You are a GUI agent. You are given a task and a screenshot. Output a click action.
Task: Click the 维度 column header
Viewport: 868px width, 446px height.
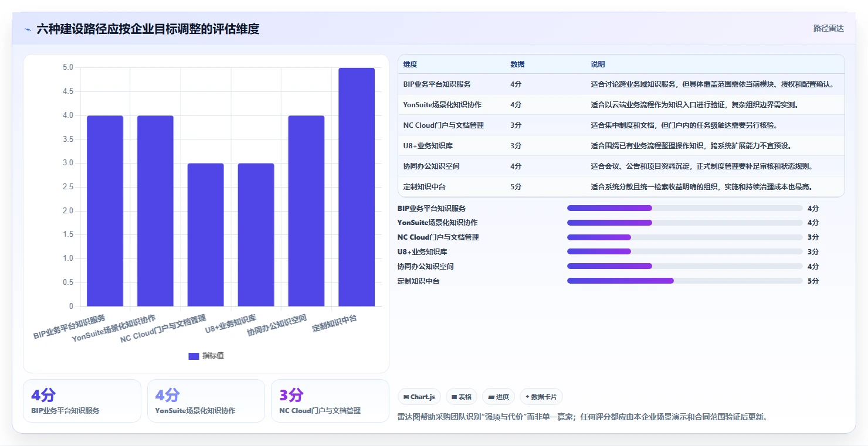410,64
